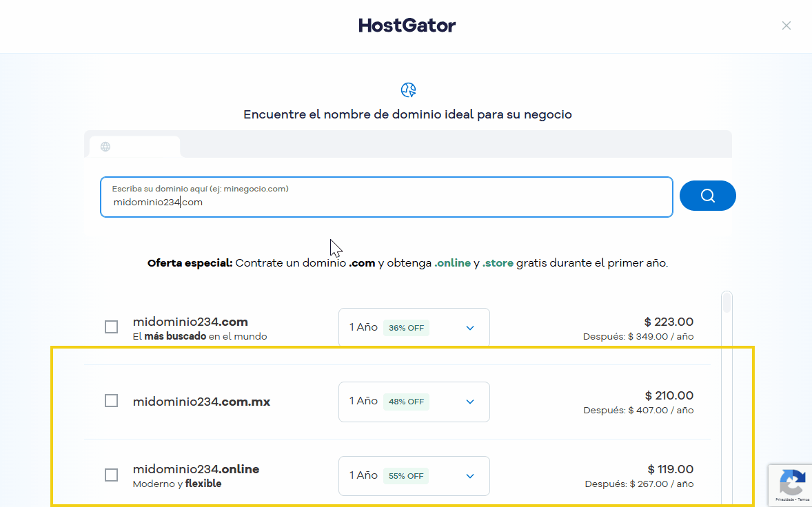Click the $ 223.00 price
Image resolution: width=812 pixels, height=507 pixels.
(669, 322)
